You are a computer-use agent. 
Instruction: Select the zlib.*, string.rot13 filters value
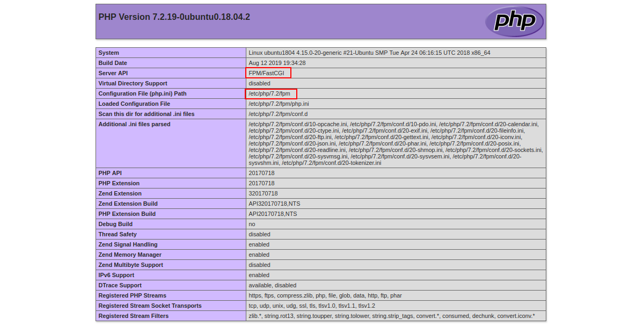click(x=391, y=316)
